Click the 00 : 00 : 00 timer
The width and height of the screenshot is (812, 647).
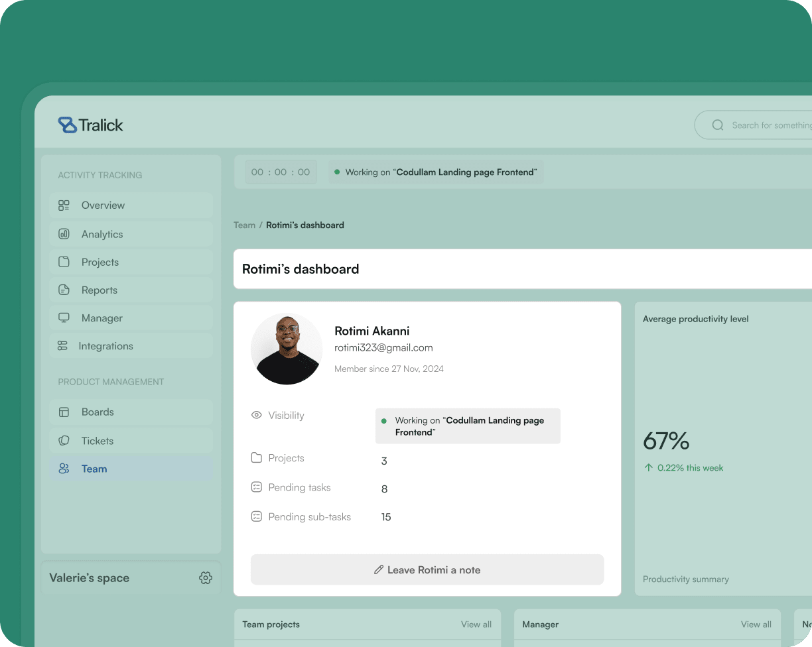click(x=281, y=172)
